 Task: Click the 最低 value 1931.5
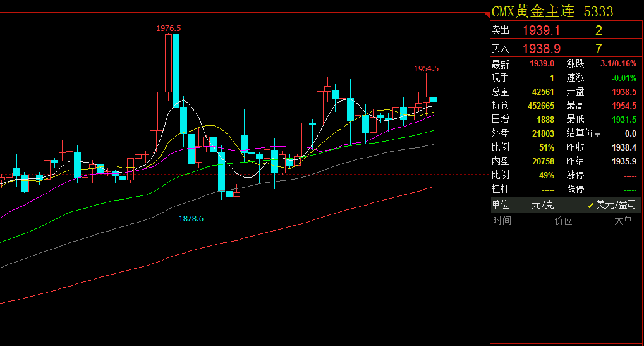[x=624, y=120]
